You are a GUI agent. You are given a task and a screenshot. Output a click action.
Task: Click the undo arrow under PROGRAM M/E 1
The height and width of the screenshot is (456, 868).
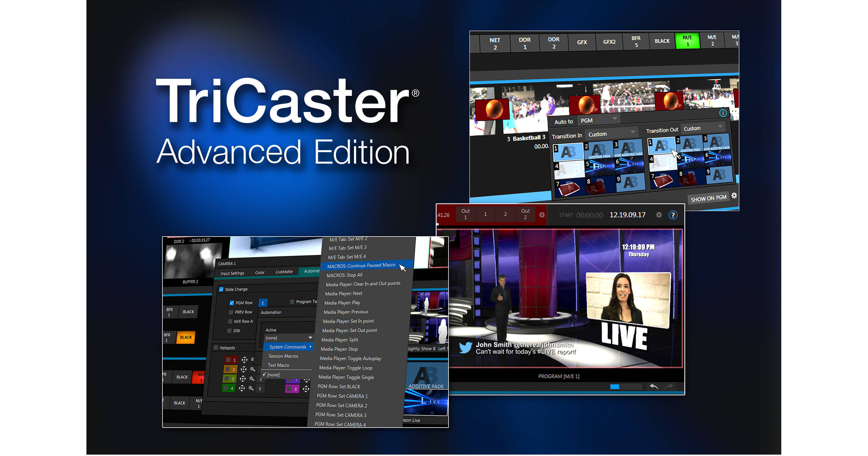point(654,386)
